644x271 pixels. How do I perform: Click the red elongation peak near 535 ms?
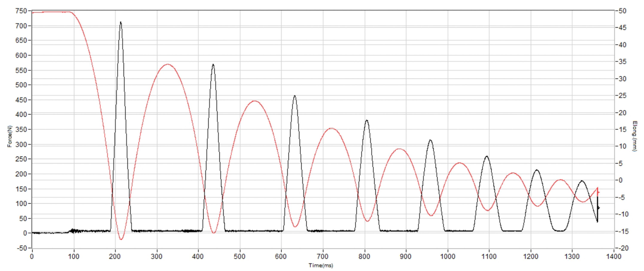point(255,101)
